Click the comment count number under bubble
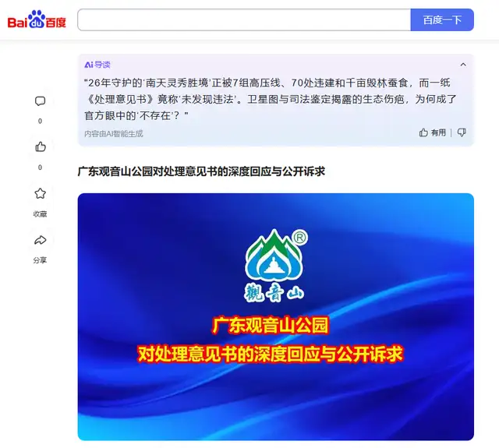This screenshot has height=448, width=499. 40,121
